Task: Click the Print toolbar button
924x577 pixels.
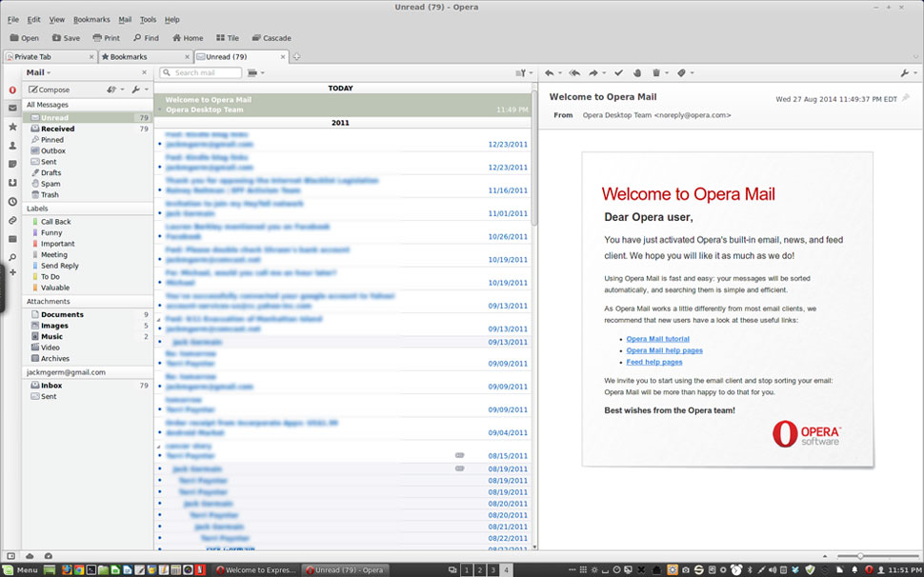Action: pos(106,38)
